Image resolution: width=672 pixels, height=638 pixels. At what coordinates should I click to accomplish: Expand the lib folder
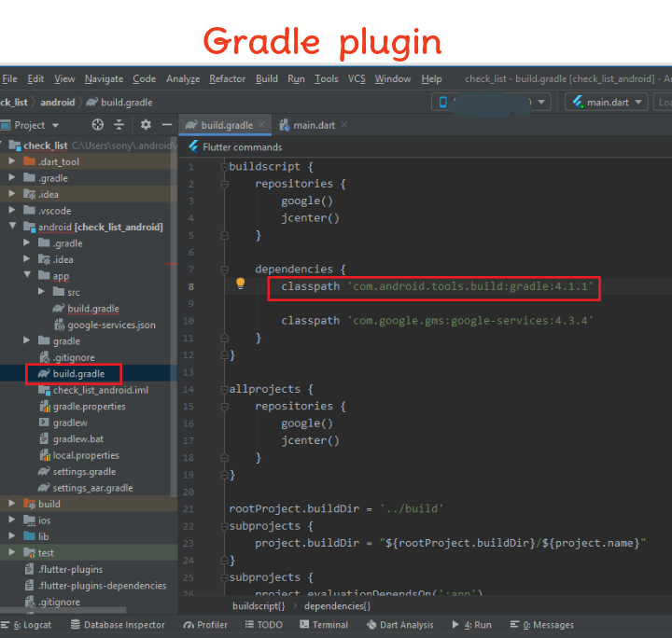tap(12, 535)
